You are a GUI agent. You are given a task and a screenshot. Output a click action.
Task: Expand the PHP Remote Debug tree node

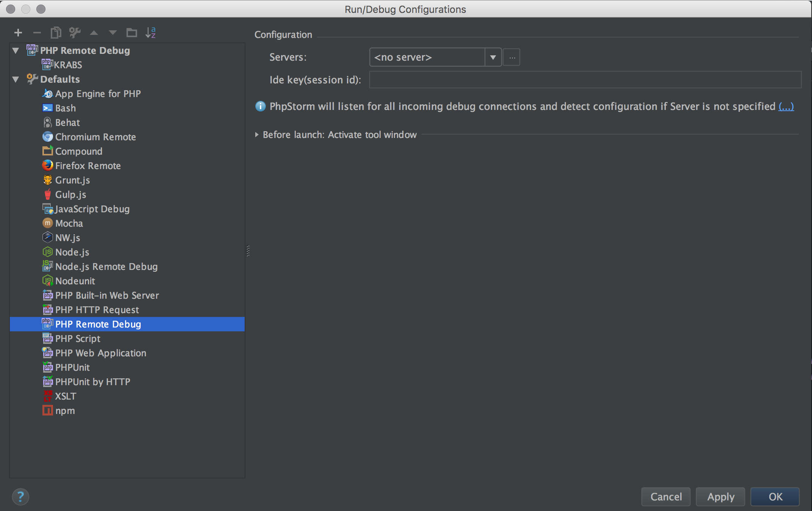coord(16,50)
